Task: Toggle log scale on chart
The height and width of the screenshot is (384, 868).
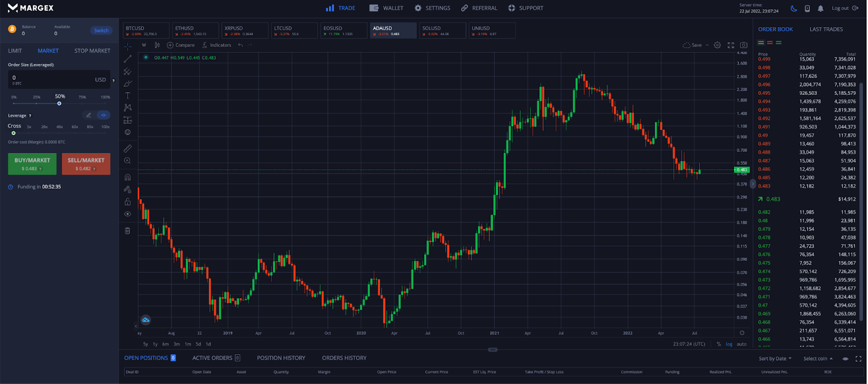Action: [729, 344]
